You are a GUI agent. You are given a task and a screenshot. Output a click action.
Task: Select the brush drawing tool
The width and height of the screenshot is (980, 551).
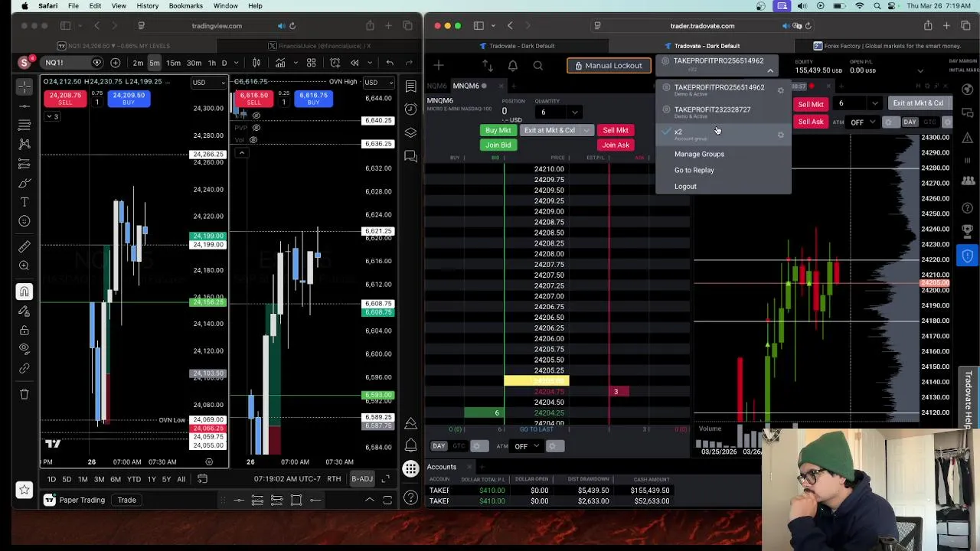[24, 183]
